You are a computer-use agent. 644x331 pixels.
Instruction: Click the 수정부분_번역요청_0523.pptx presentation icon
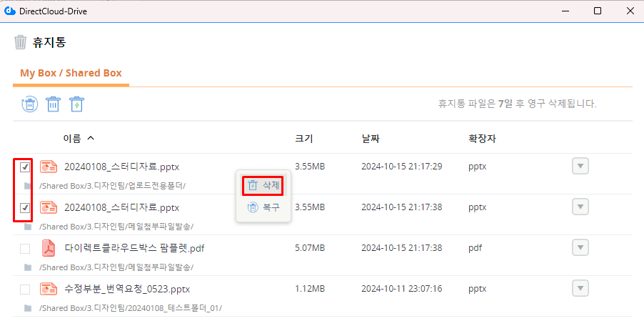[x=49, y=289]
